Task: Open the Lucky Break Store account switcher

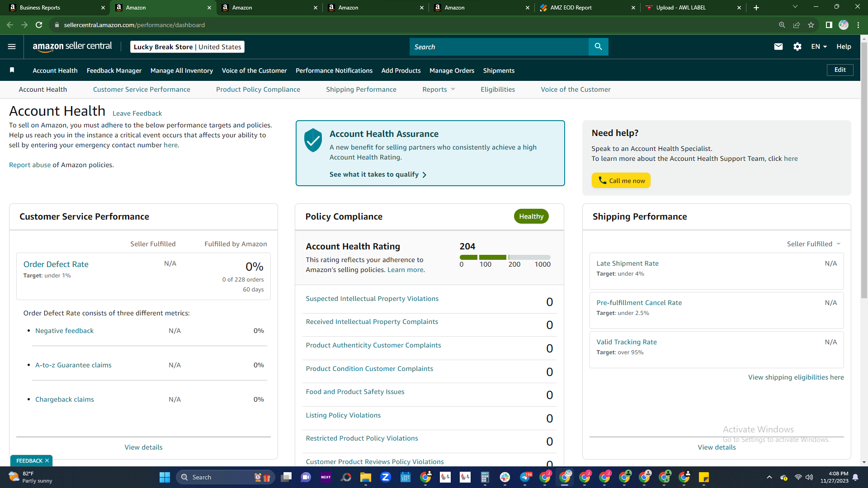Action: 187,47
